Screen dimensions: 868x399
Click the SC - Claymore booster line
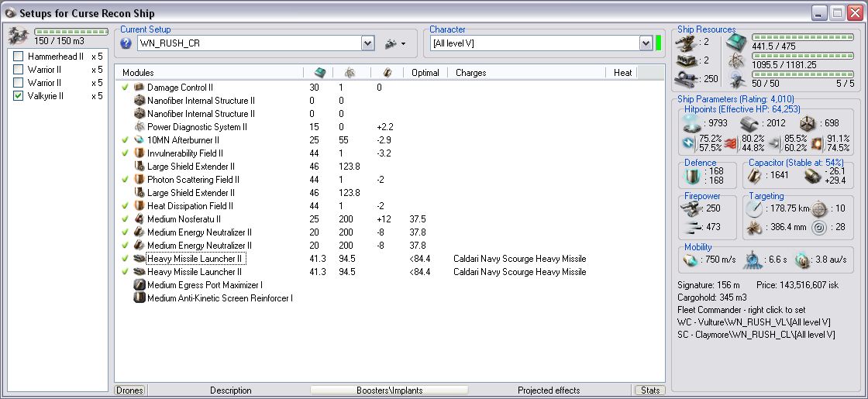coord(756,334)
